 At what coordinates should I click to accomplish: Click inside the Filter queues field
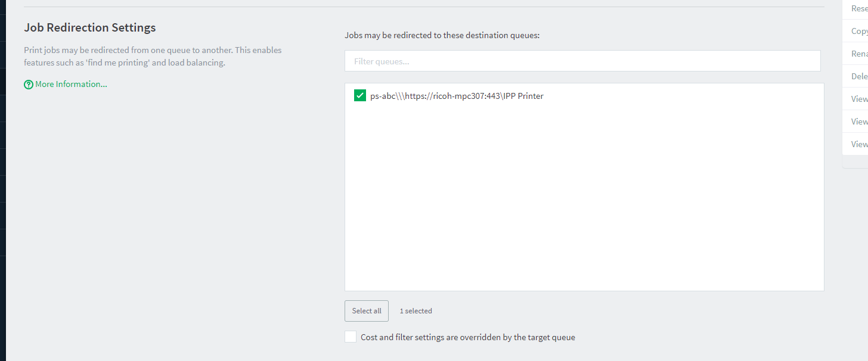tap(582, 60)
